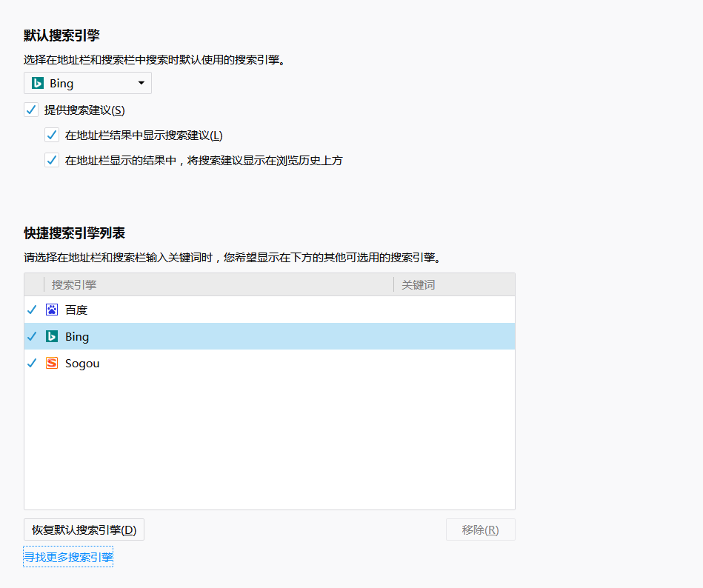703x588 pixels.
Task: Click the Baidu paw icon in list
Action: tap(52, 310)
